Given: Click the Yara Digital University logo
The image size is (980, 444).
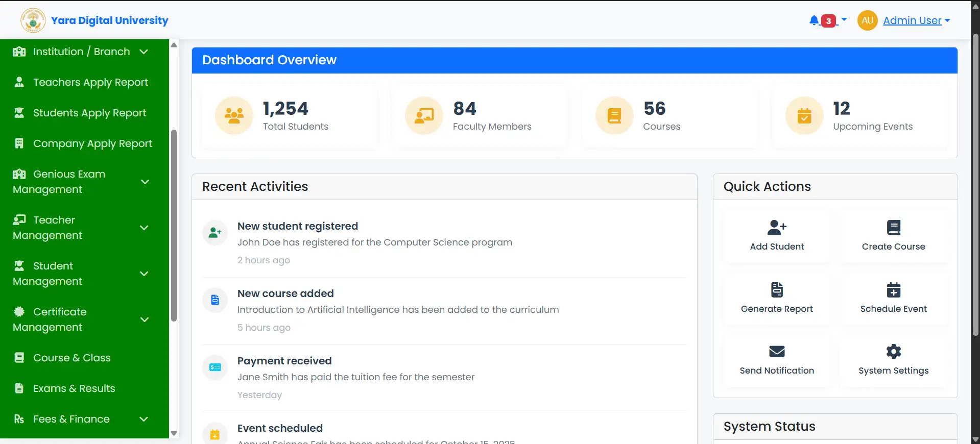Looking at the screenshot, I should pos(33,20).
